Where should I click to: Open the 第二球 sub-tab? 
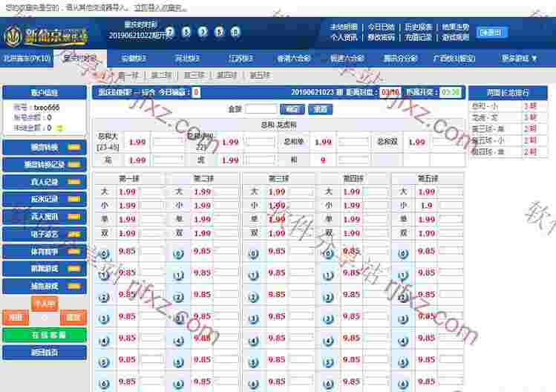point(160,75)
